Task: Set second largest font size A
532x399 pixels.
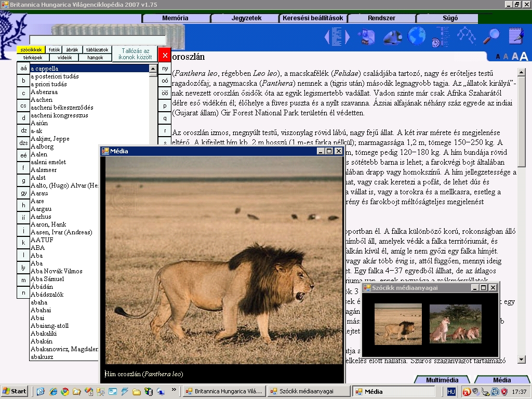Action: [x=515, y=56]
